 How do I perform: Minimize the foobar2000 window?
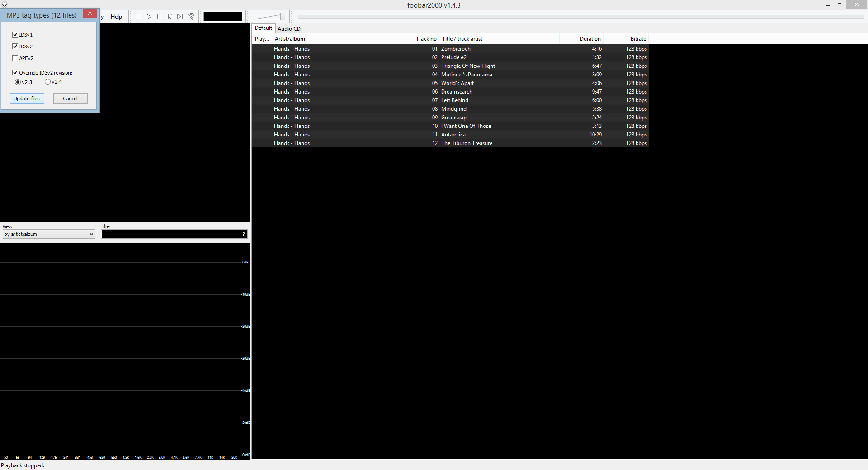[x=828, y=5]
